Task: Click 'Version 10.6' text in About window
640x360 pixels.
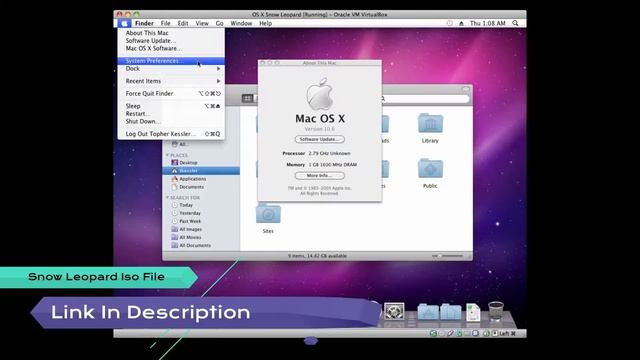Action: [x=320, y=129]
